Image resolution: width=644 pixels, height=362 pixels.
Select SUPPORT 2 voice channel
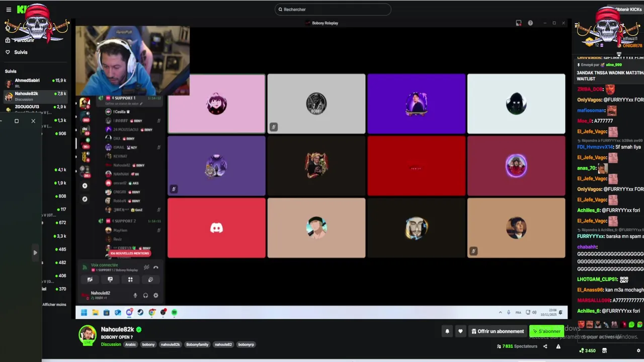(128, 221)
